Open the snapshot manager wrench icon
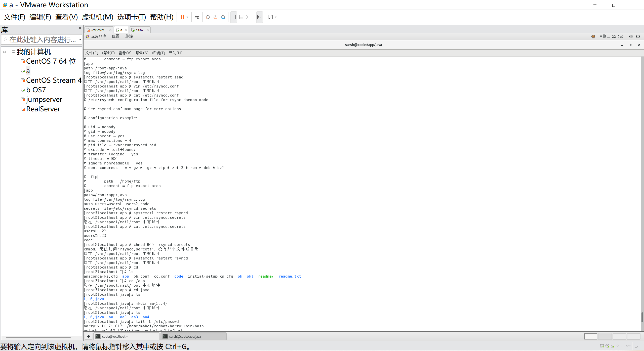Image resolution: width=644 pixels, height=351 pixels. pos(223,17)
